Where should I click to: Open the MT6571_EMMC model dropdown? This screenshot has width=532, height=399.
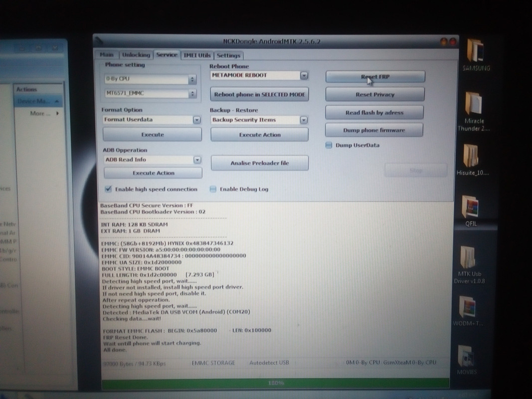(150, 93)
